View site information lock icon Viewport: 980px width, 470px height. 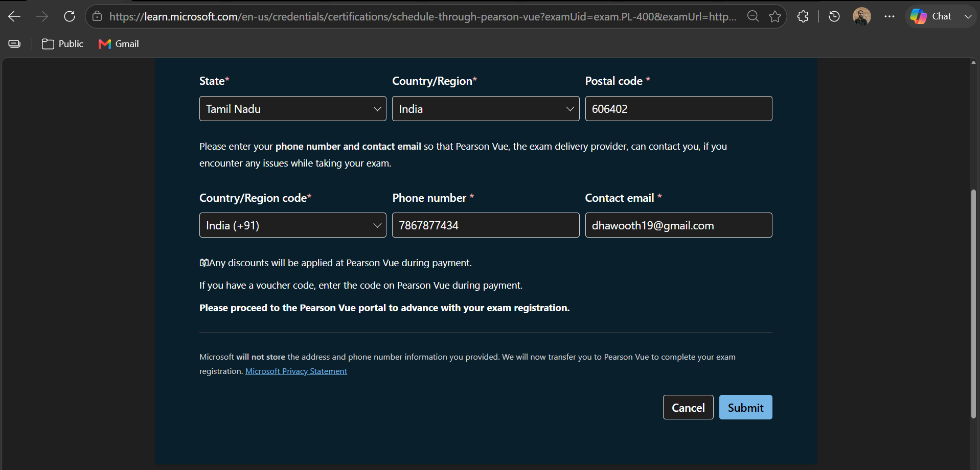click(97, 16)
